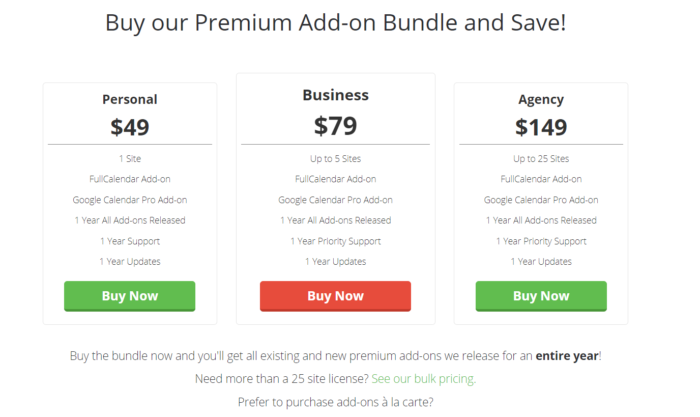700x417 pixels.
Task: Click the Personal plan heading
Action: 130,99
